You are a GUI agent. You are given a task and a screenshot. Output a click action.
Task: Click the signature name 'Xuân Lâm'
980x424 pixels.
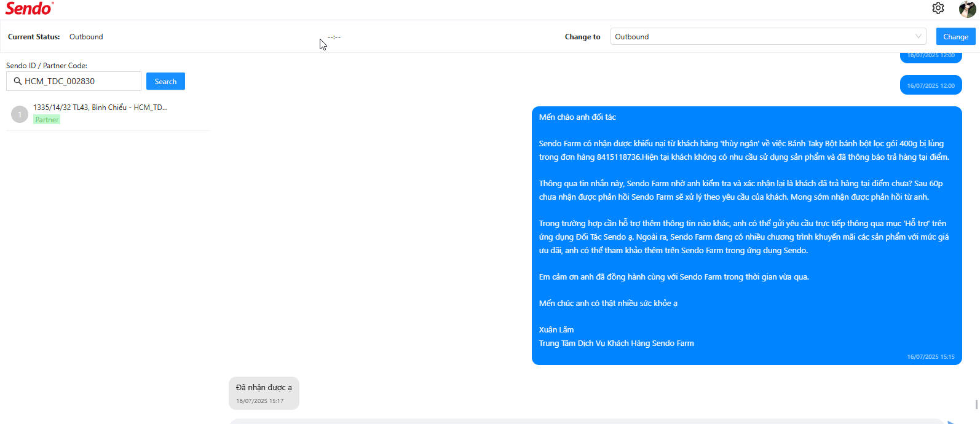coord(556,329)
